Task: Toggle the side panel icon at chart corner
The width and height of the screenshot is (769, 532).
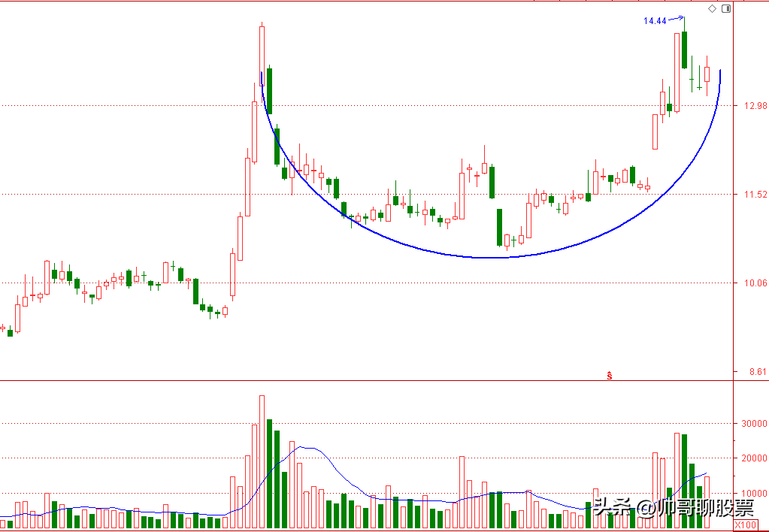Action: click(726, 9)
